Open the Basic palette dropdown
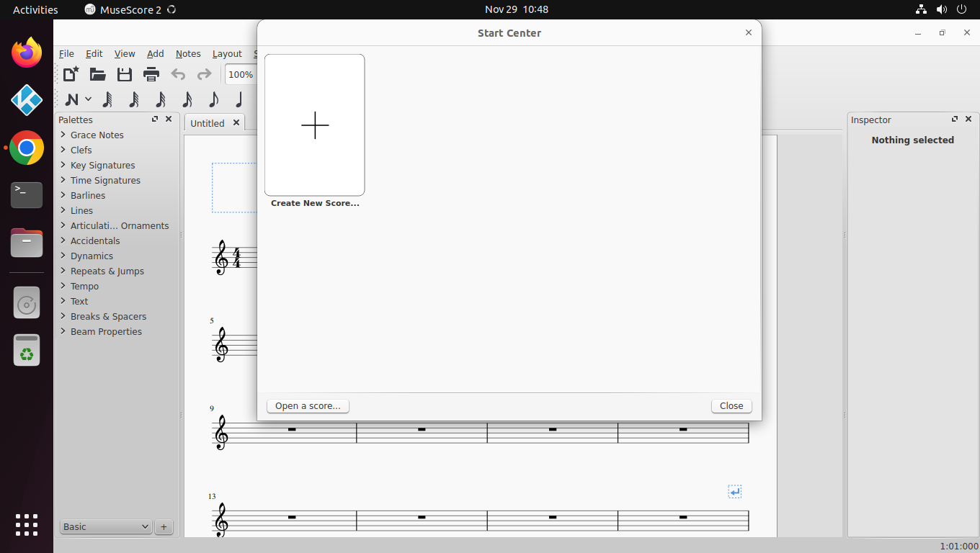 [105, 526]
